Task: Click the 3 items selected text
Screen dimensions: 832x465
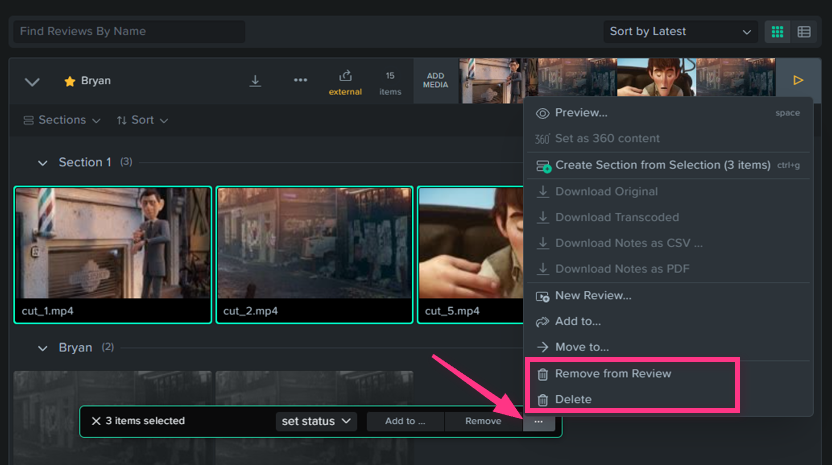Action: [145, 421]
